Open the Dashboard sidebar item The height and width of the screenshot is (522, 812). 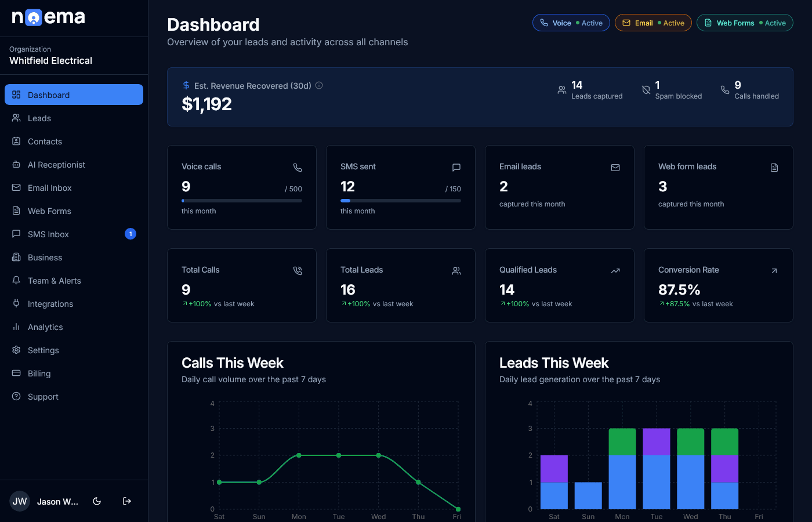pos(74,95)
